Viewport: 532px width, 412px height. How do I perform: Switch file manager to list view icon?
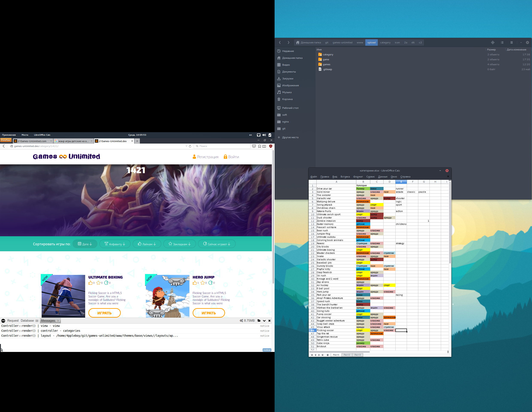[502, 43]
